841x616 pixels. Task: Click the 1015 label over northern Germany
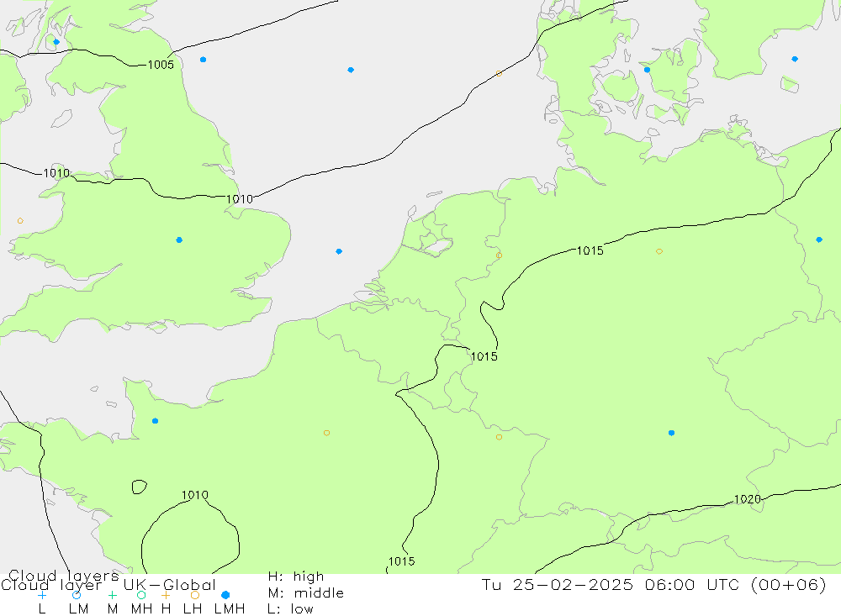coord(590,250)
